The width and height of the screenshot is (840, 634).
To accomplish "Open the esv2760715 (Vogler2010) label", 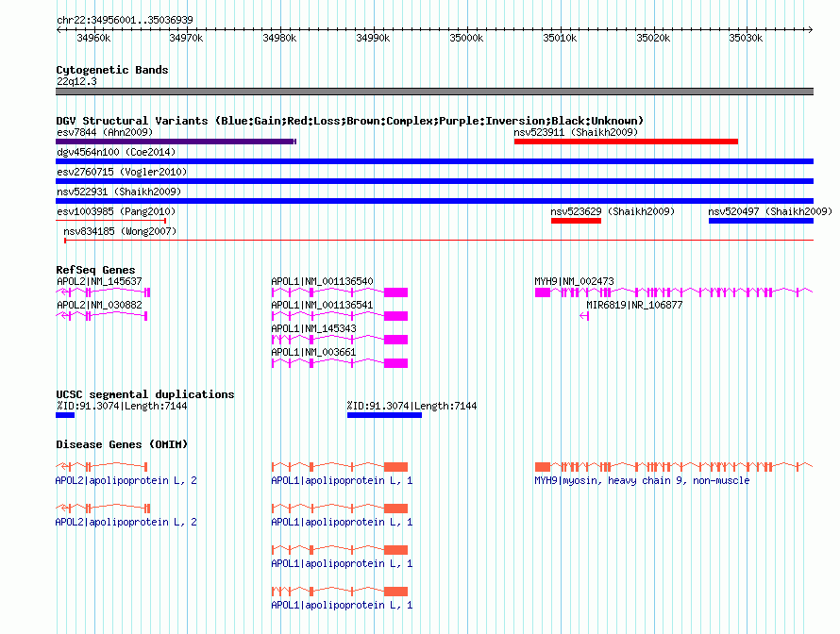I will pos(122,172).
